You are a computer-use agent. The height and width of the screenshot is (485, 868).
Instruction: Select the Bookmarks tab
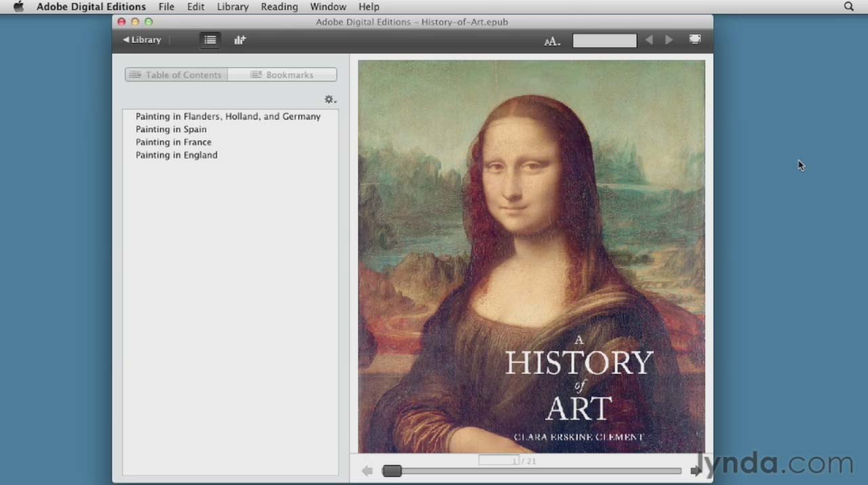(282, 75)
